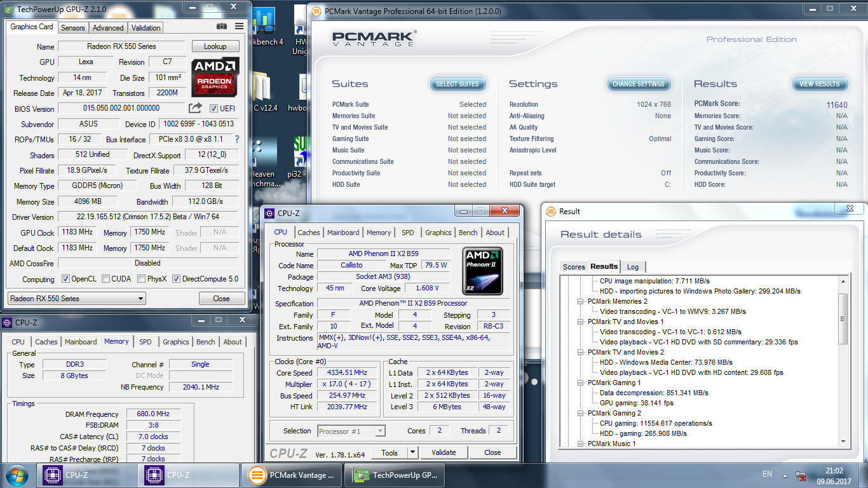Toggle the OpenCL checkbox
This screenshot has width=868, height=488.
click(65, 279)
